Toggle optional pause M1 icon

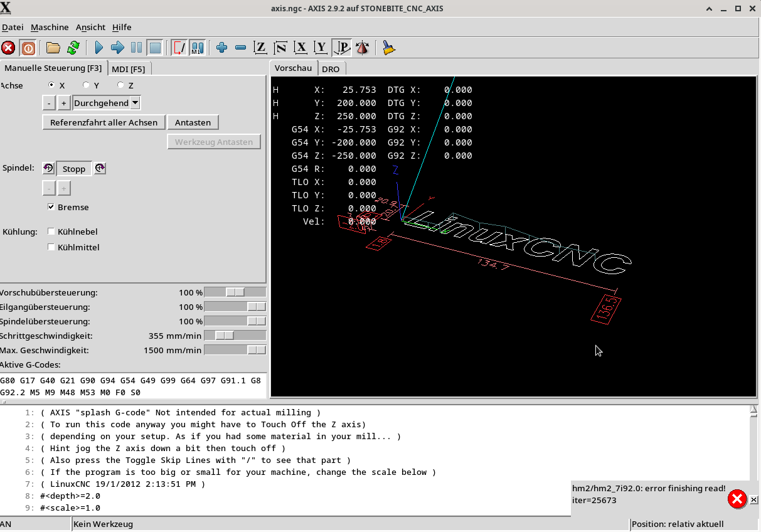(198, 48)
